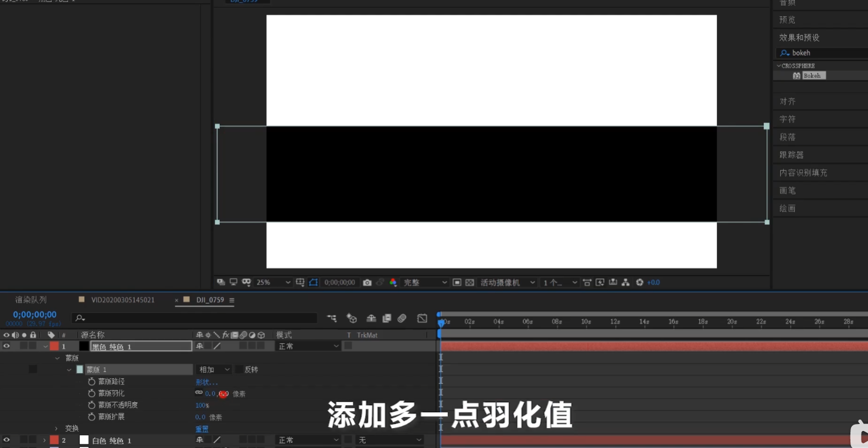Hide the 黑色 纯色 1 layer

pyautogui.click(x=6, y=346)
